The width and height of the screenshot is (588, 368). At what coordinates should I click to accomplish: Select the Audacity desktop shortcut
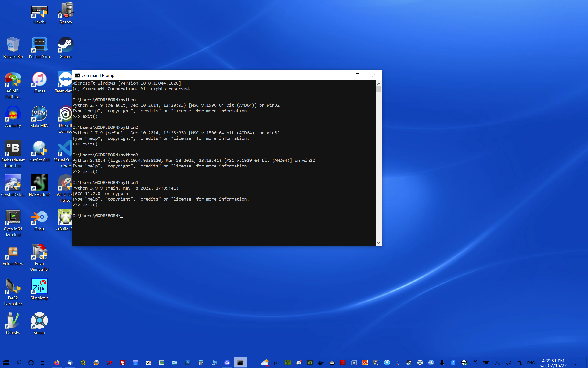click(x=13, y=117)
